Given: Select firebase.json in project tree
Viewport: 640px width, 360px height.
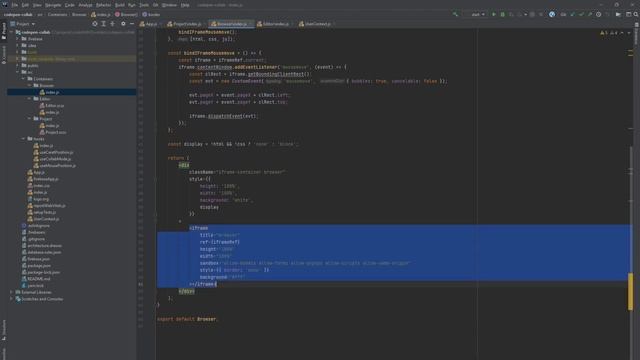Looking at the screenshot, I should [x=38, y=259].
